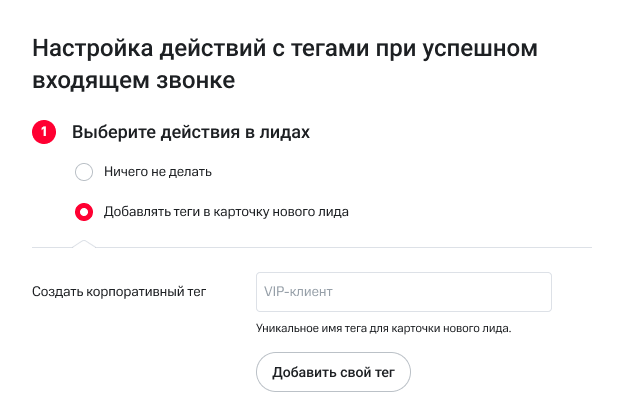This screenshot has height=416, width=624.
Task: Click the small triangle pointer on the divider
Action: [x=85, y=243]
